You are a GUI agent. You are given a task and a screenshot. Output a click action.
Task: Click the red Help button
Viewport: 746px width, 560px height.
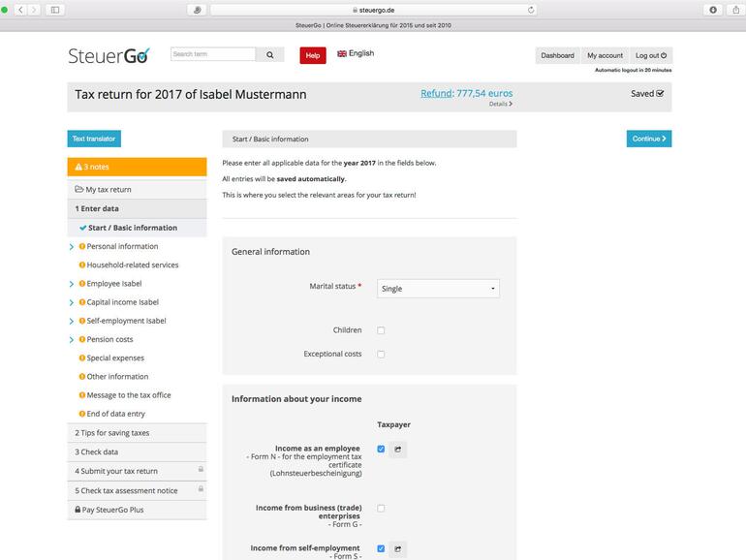click(313, 55)
